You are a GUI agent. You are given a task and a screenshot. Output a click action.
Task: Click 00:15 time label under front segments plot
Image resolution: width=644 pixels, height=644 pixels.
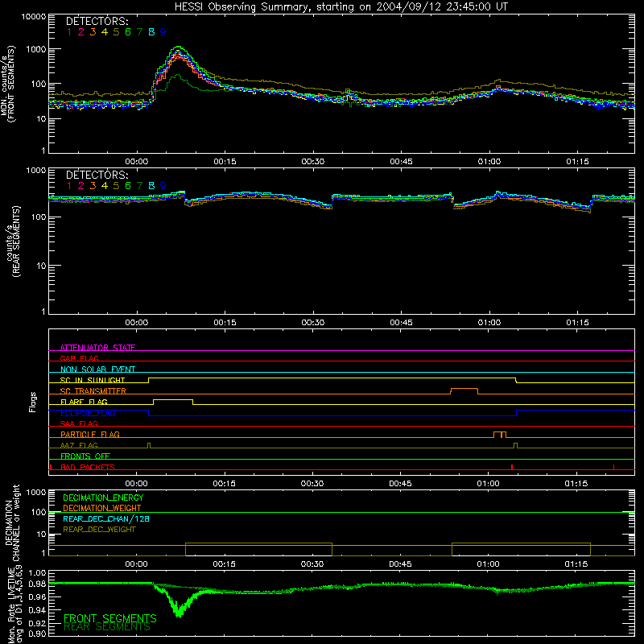pos(225,162)
